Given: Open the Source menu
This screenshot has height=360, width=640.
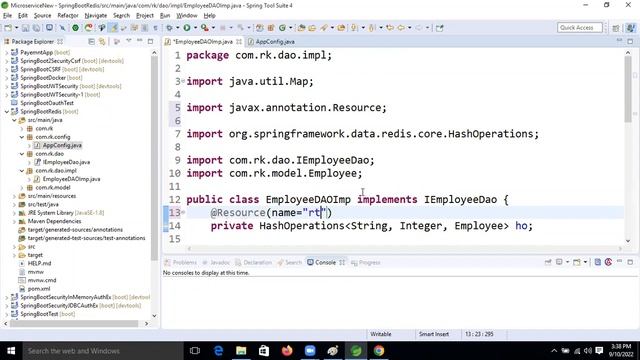Looking at the screenshot, I should coord(42,16).
